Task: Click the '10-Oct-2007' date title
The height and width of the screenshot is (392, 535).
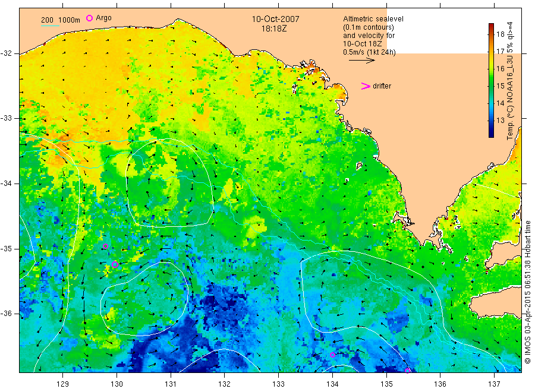Action: pyautogui.click(x=275, y=19)
